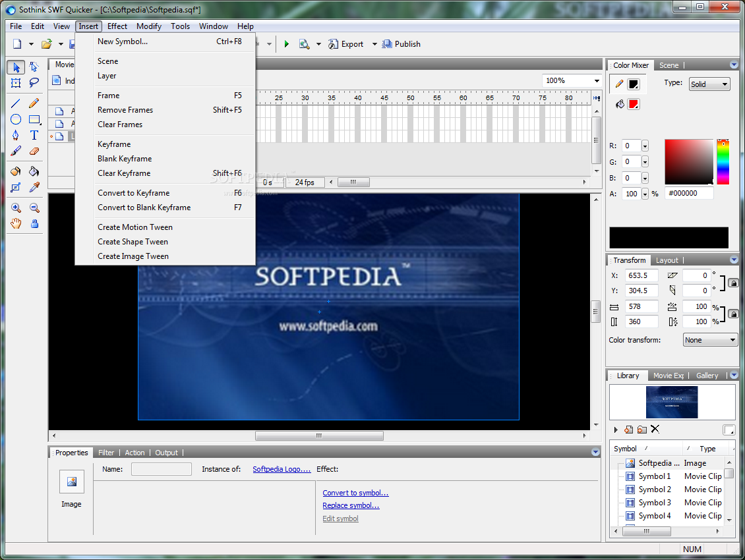This screenshot has height=560, width=745.
Task: Select the Subselection tool
Action: point(34,67)
